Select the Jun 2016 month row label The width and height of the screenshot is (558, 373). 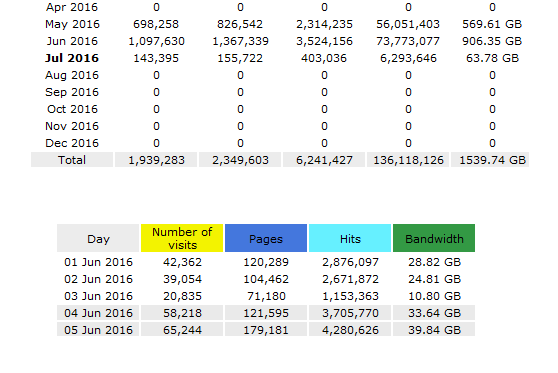pos(72,41)
